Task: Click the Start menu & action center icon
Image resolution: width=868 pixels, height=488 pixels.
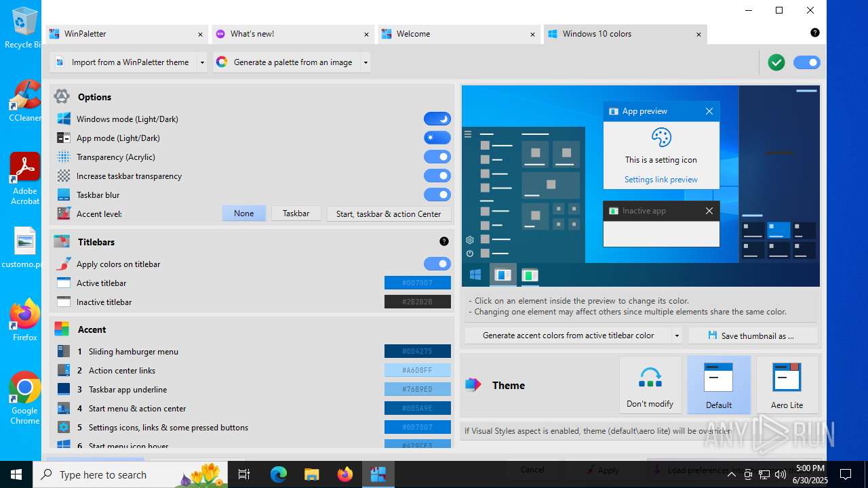Action: coord(64,408)
